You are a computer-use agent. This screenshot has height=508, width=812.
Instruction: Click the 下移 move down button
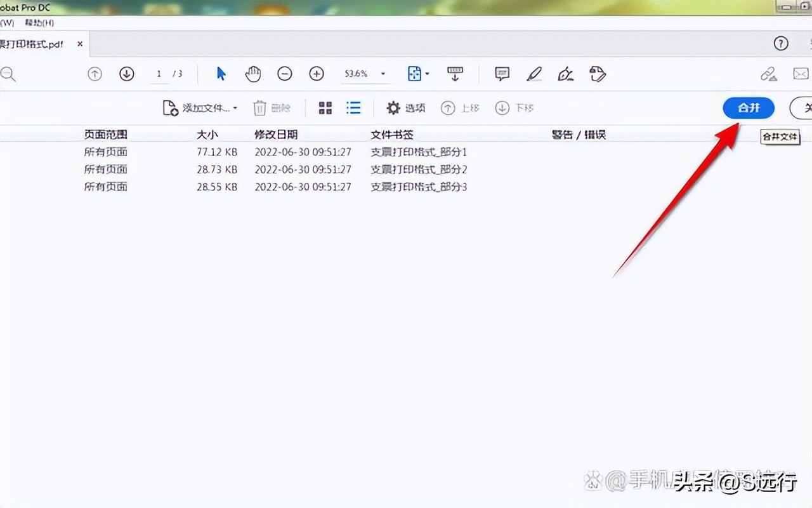pos(514,108)
